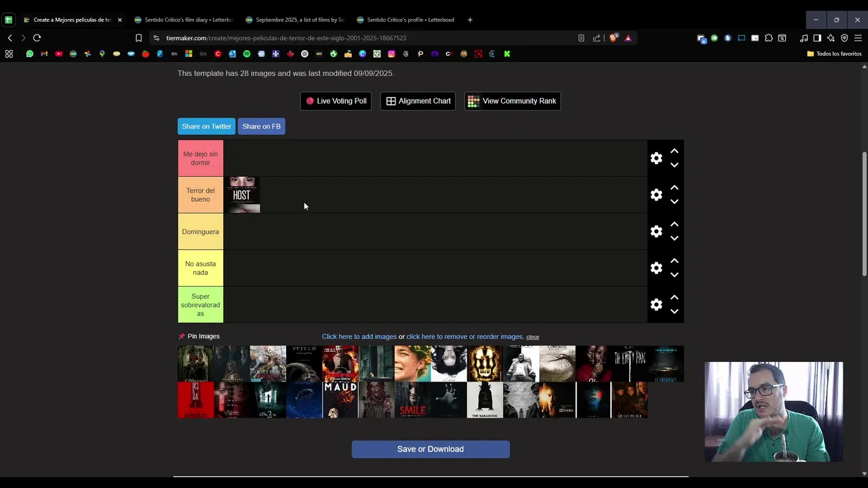Click the share page icon
Image resolution: width=868 pixels, height=488 pixels.
tap(597, 38)
